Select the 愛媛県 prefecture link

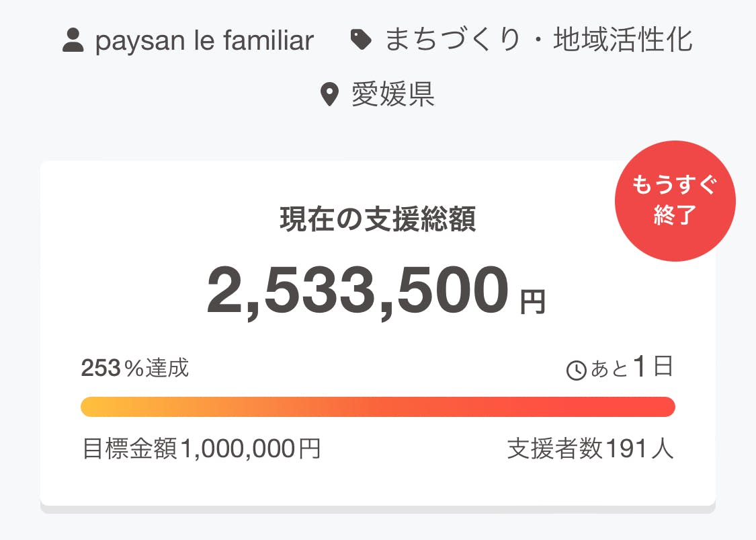click(x=393, y=95)
